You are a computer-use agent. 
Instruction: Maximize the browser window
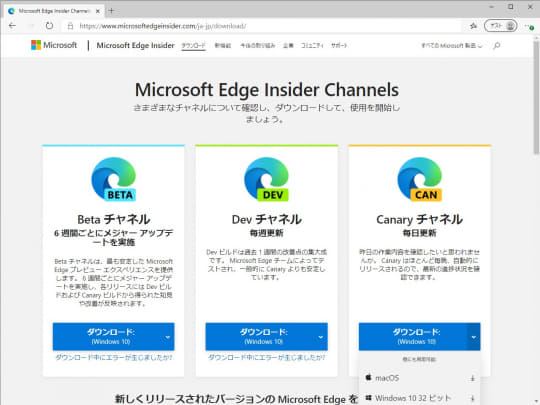pyautogui.click(x=511, y=7)
